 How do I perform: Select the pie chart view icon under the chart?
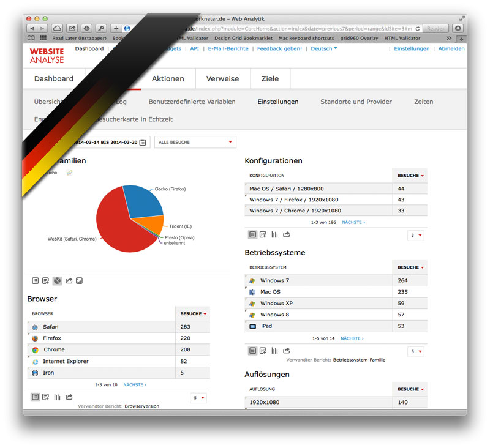[x=57, y=281]
